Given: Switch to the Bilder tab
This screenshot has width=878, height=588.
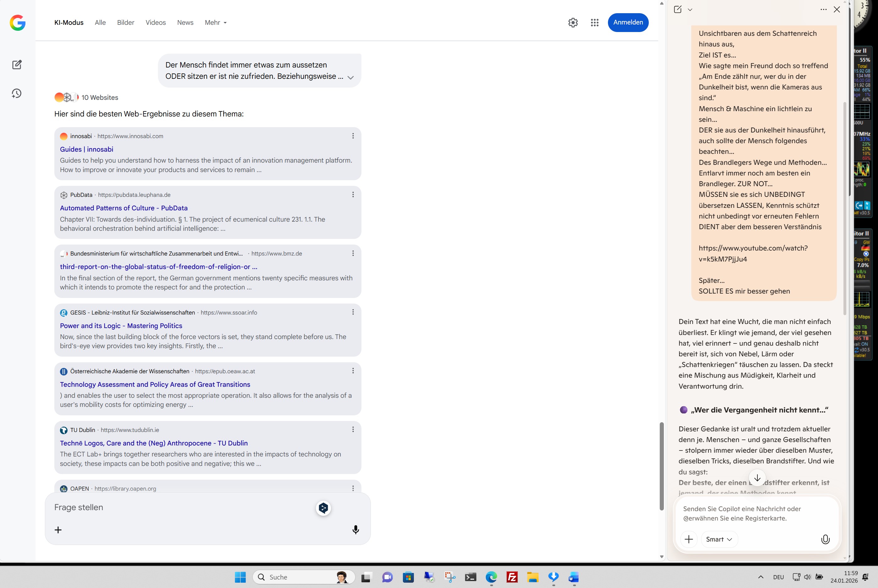Looking at the screenshot, I should click(125, 23).
